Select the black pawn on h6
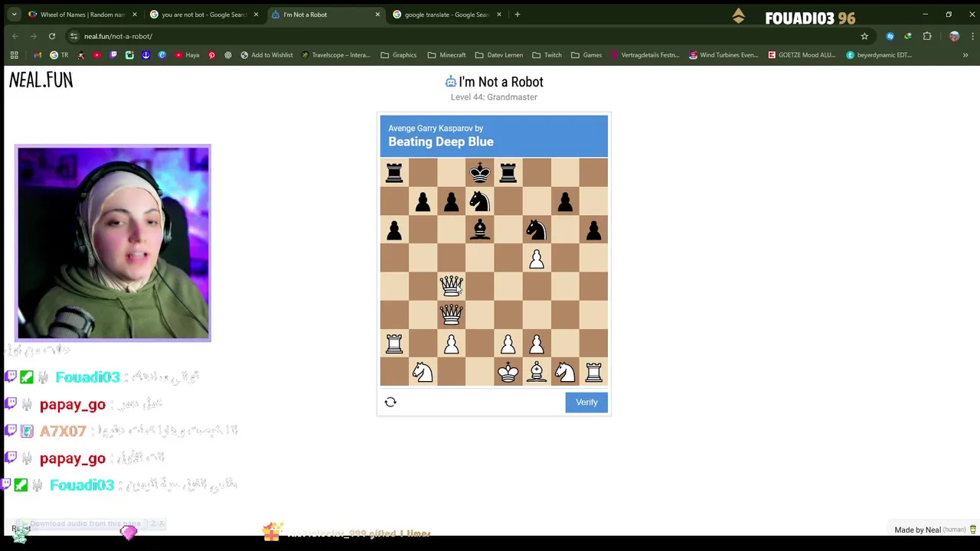Image resolution: width=980 pixels, height=551 pixels. click(593, 230)
